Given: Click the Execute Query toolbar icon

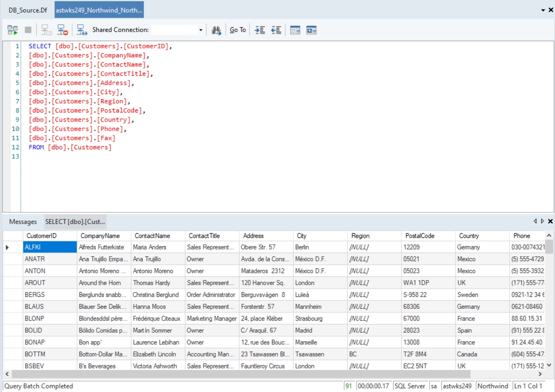Looking at the screenshot, I should click(13, 30).
